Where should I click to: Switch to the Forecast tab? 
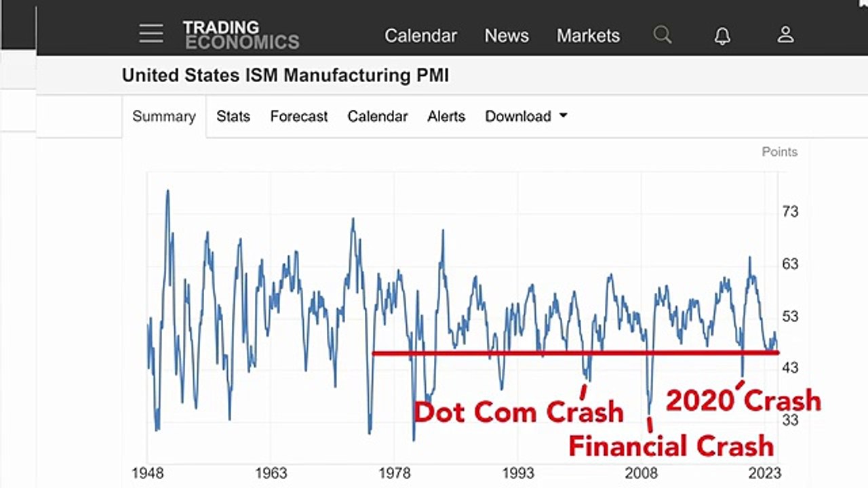[x=299, y=117]
